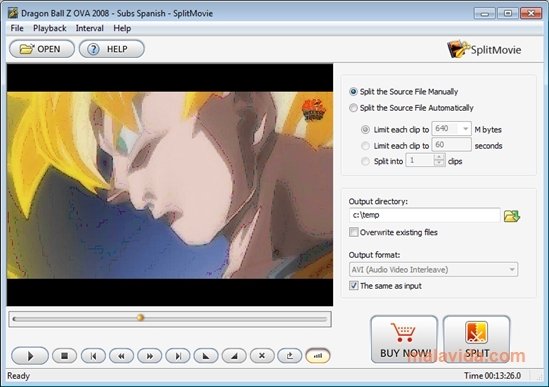Click the SPLIT button
This screenshot has width=549, height=387.
(x=477, y=339)
